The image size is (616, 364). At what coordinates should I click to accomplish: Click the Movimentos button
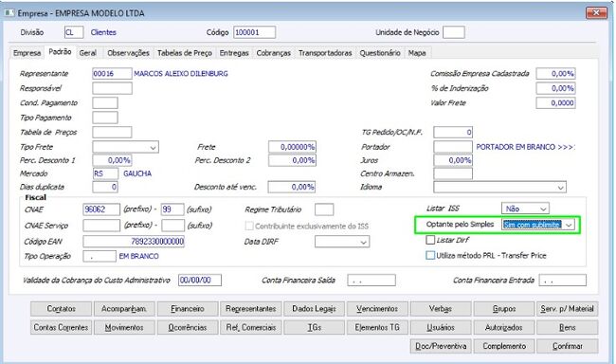pyautogui.click(x=124, y=327)
